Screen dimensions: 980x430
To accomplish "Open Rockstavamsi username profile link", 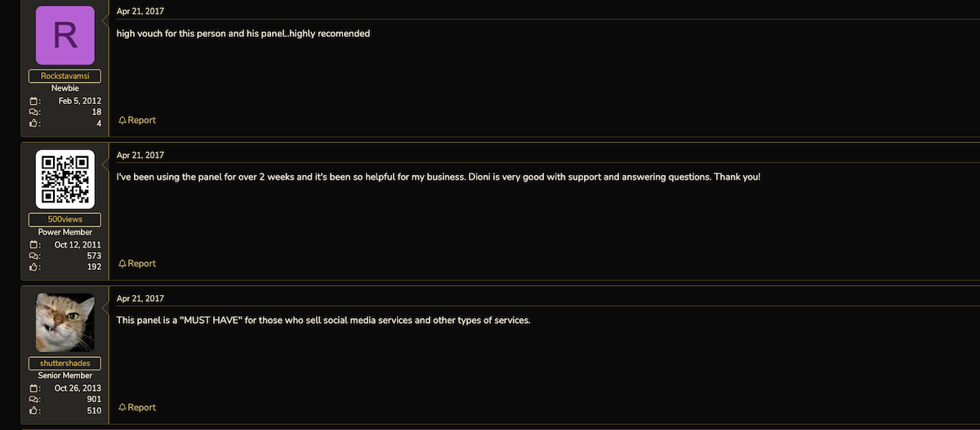I will coord(65,76).
